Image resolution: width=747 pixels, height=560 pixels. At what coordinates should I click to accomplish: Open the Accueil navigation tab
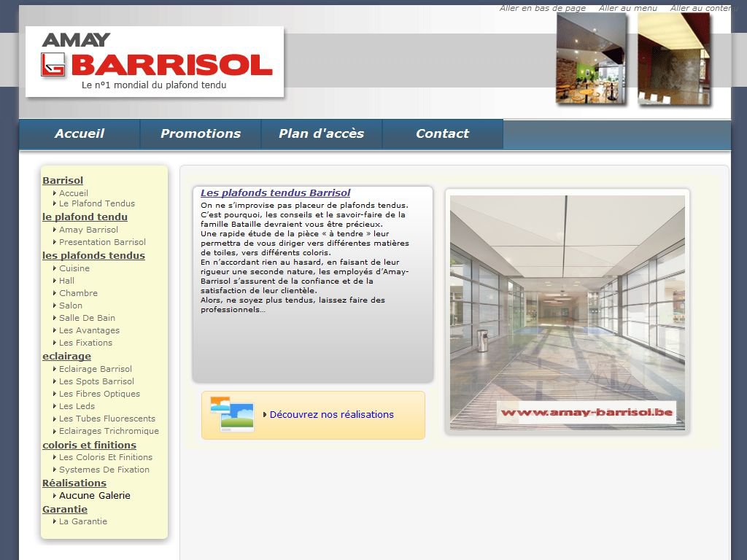point(80,134)
